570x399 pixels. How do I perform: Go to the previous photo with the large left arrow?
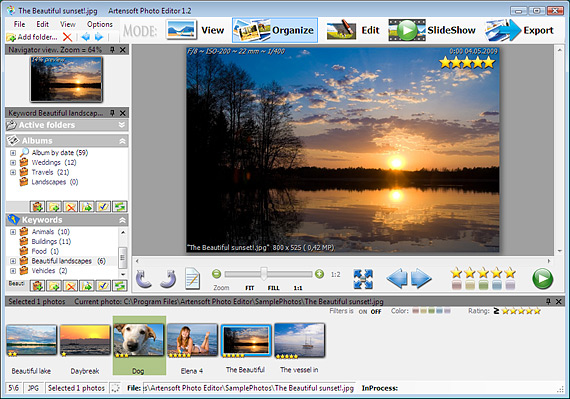click(x=397, y=279)
